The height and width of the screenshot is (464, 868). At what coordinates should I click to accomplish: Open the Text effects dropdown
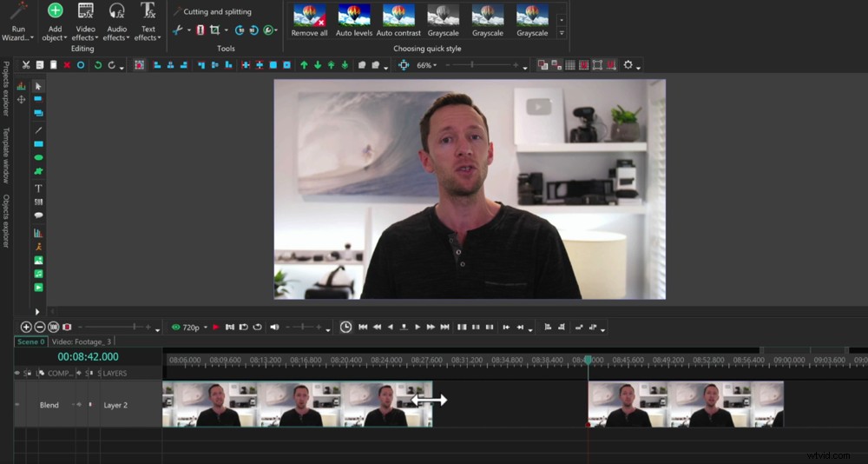point(148,22)
